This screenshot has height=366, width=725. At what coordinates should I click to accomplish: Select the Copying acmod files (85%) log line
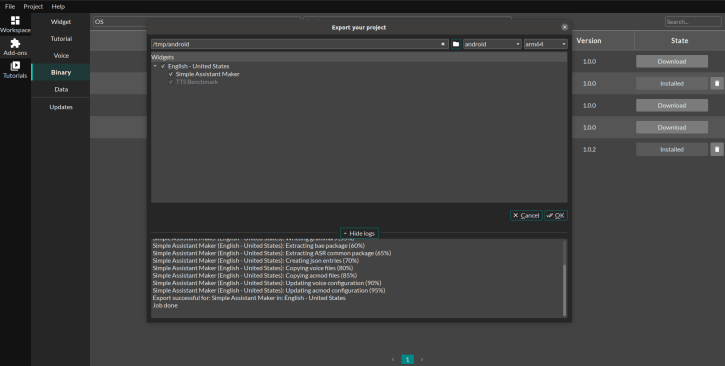(255, 275)
